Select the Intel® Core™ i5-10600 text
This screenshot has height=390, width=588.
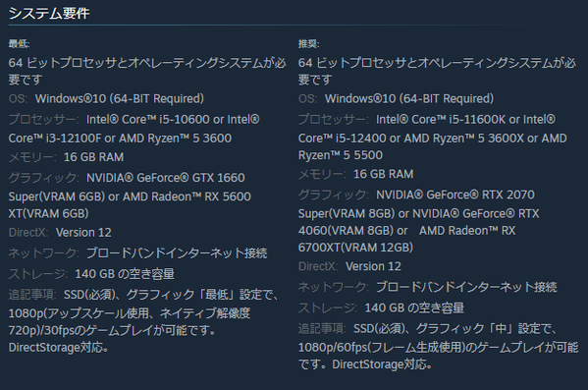coord(148,120)
